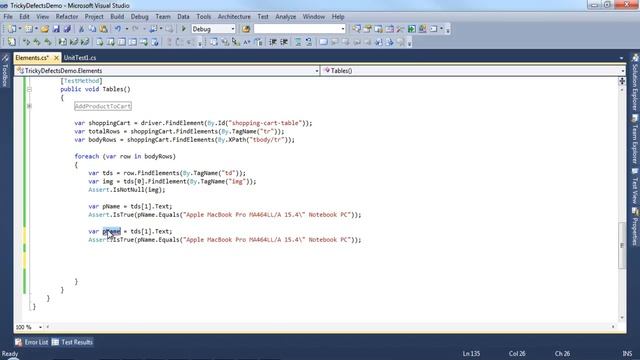Click the Assert.IsNotNull(img) line

tap(127, 190)
